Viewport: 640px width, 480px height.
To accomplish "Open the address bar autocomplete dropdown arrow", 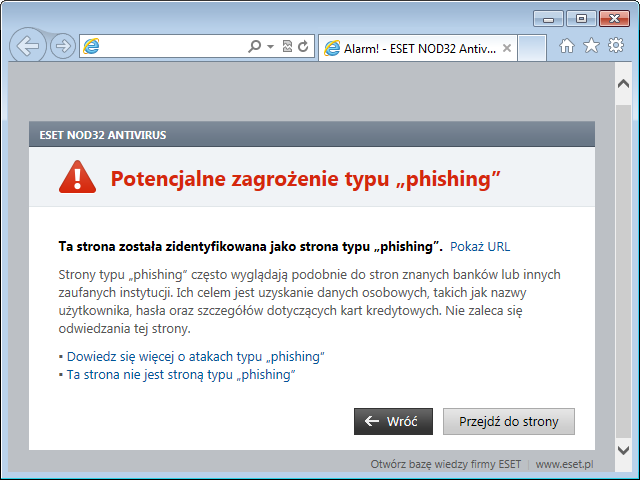I will click(x=270, y=46).
